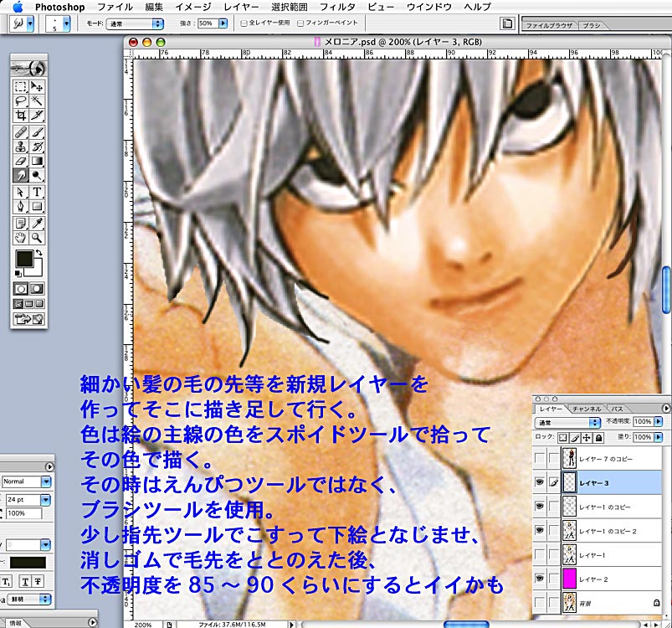Select the Brush tool in toolbox
Screen dimensions: 672x628
pyautogui.click(x=37, y=132)
